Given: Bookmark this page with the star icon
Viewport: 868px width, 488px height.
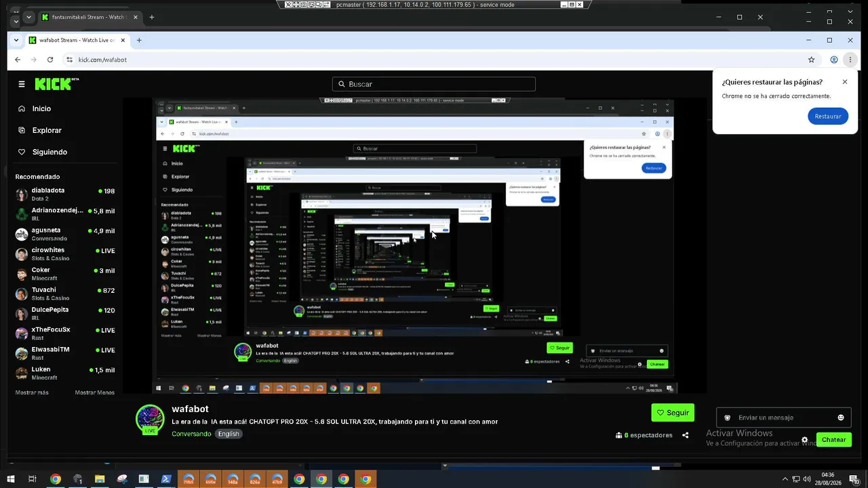Looking at the screenshot, I should 811,60.
